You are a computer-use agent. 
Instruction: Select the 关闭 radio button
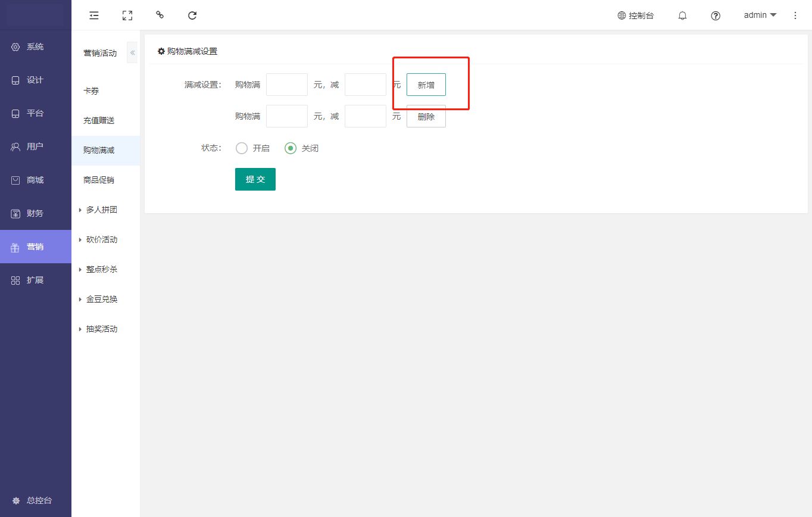pos(291,148)
